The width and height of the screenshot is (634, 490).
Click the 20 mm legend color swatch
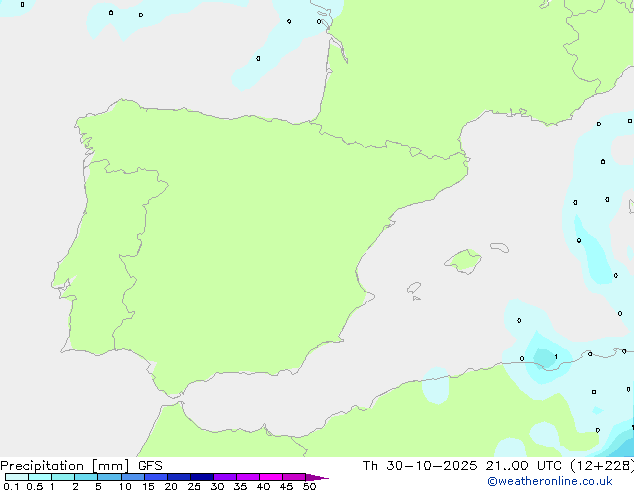pos(179,477)
